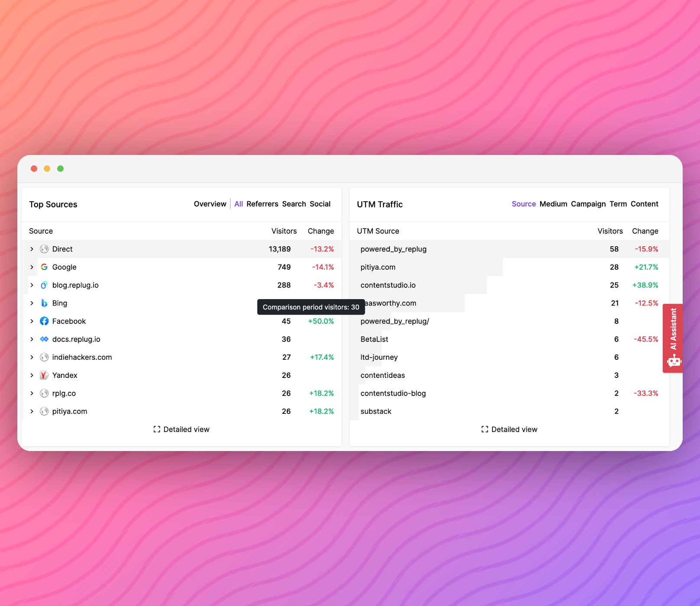Viewport: 700px width, 606px height.
Task: Select the powered_by_replug/ UTM row with trailing slash
Action: 509,321
